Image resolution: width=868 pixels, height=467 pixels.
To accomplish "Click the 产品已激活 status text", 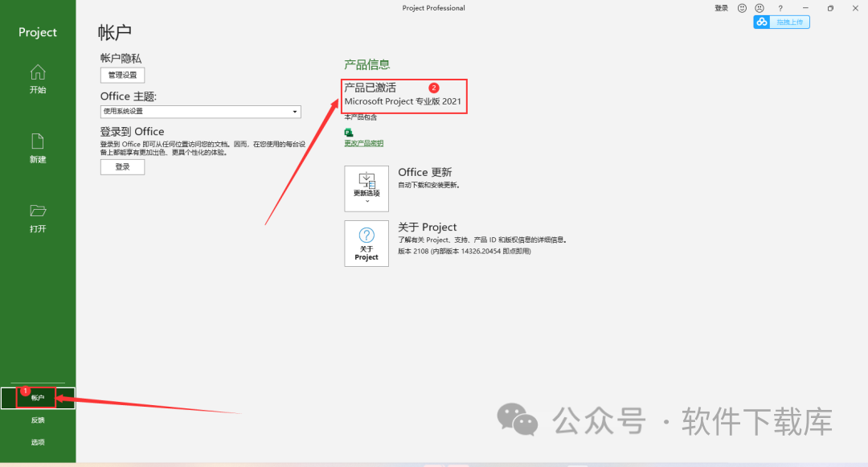I will click(x=371, y=88).
